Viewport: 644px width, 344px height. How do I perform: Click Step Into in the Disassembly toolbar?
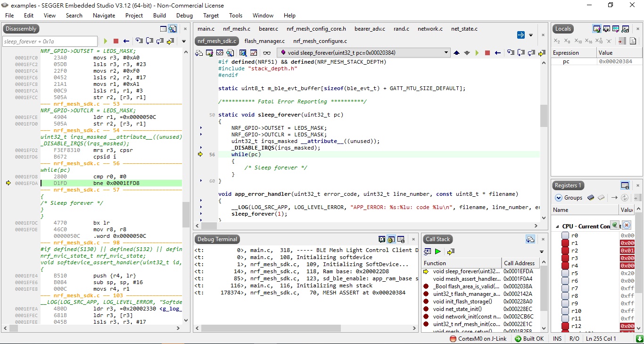(139, 41)
